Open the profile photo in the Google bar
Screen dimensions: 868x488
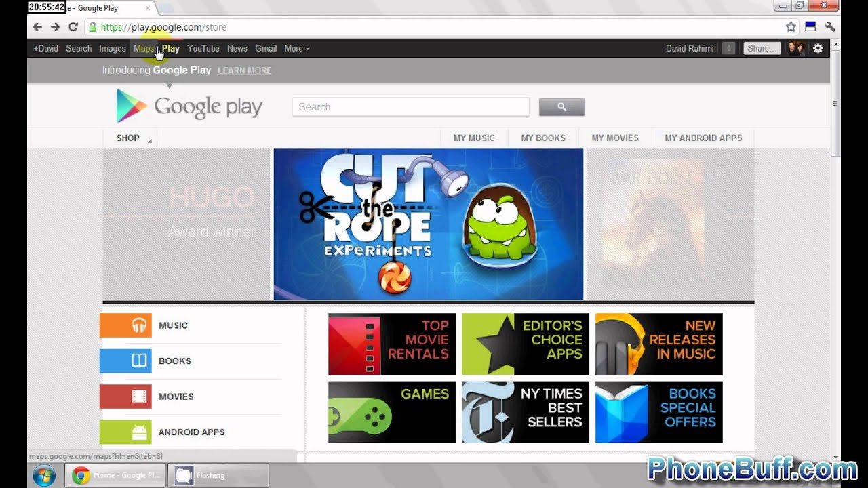(x=796, y=48)
